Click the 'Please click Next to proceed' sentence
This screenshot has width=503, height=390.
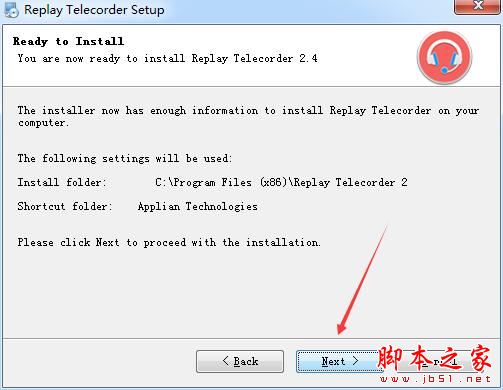tap(169, 242)
